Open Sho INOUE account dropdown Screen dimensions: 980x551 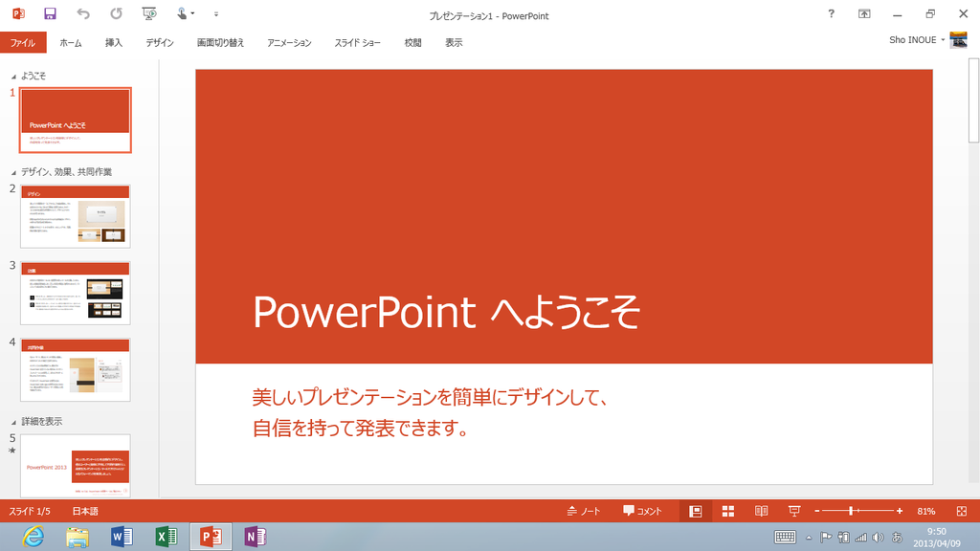point(917,40)
